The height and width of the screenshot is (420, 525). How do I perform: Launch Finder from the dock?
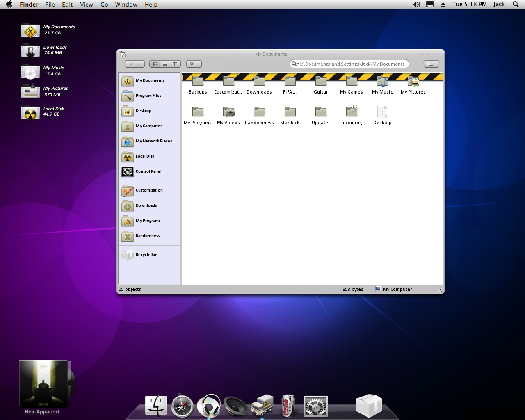156,406
